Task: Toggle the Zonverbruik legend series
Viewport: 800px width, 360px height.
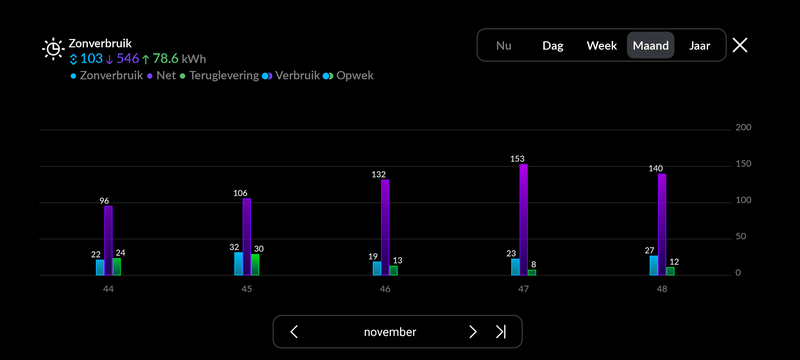Action: point(107,76)
